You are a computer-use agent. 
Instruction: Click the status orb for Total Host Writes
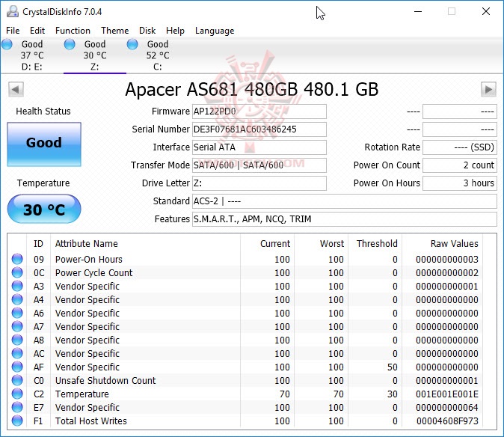(x=17, y=421)
